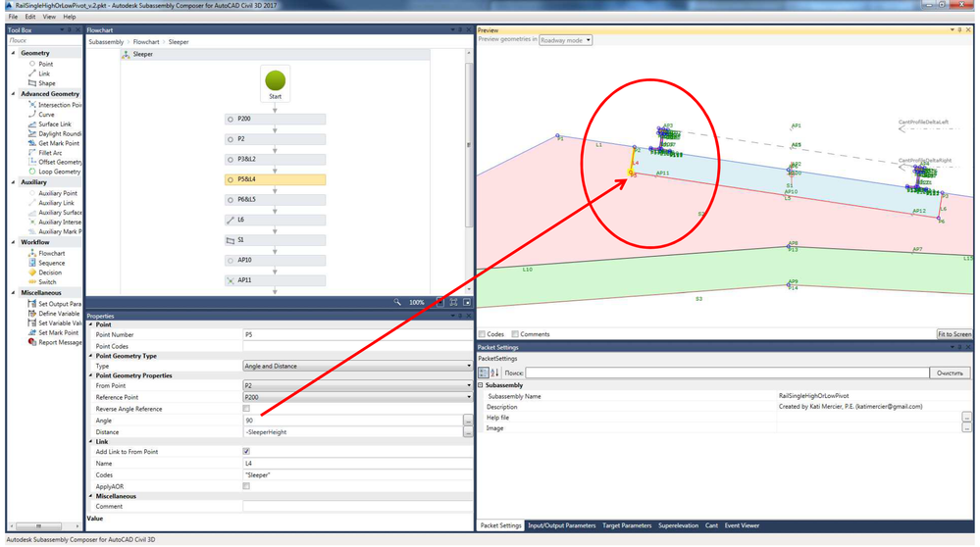Open the Roadway mode preview dropdown
980x547 pixels.
point(566,40)
